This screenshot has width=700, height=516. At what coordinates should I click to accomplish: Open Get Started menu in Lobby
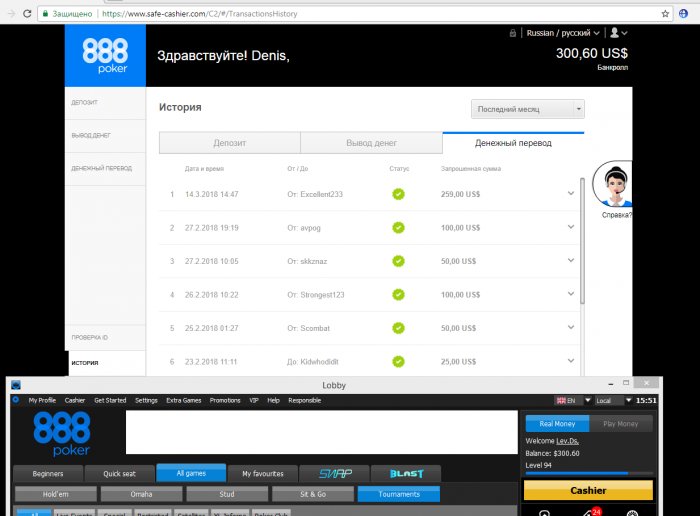pyautogui.click(x=110, y=400)
